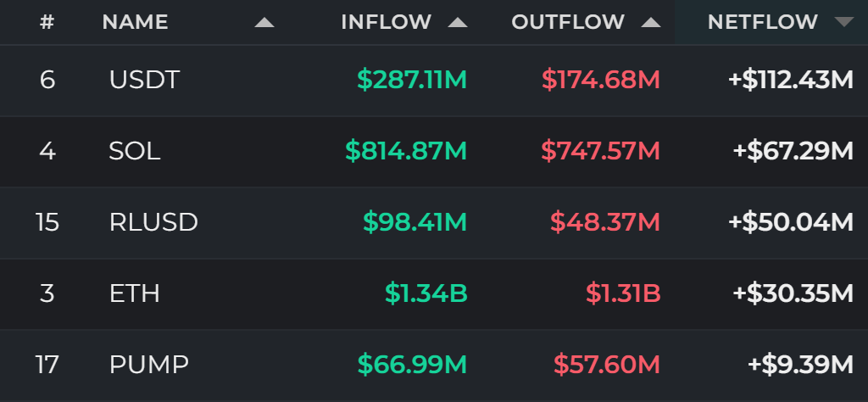Click the NETFLOW column header text
The width and height of the screenshot is (868, 402).
pos(763,22)
